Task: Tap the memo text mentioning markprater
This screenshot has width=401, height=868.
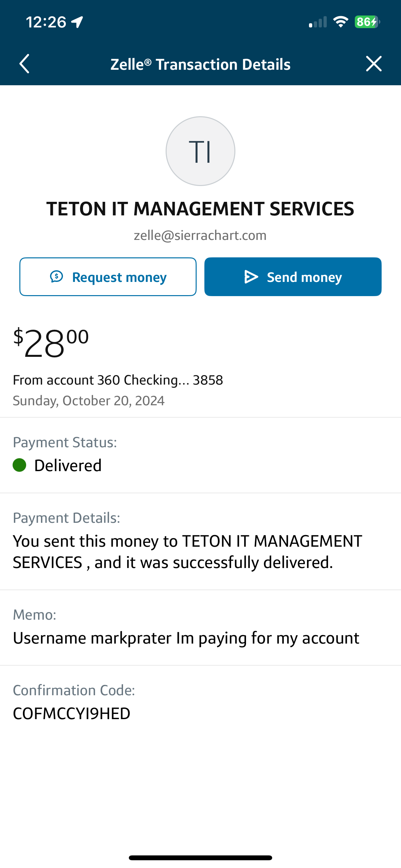Action: click(x=186, y=638)
